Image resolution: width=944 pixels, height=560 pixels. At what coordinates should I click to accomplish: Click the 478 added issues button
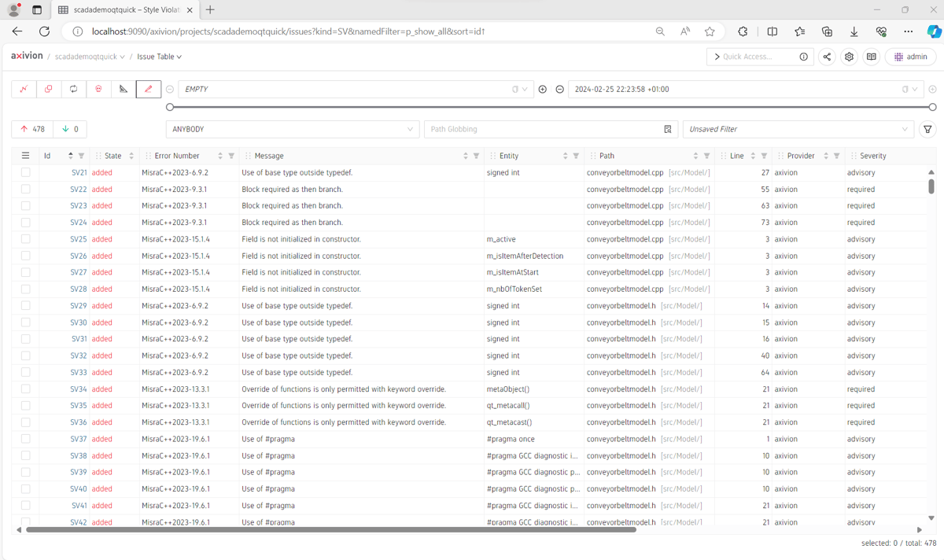pyautogui.click(x=33, y=129)
